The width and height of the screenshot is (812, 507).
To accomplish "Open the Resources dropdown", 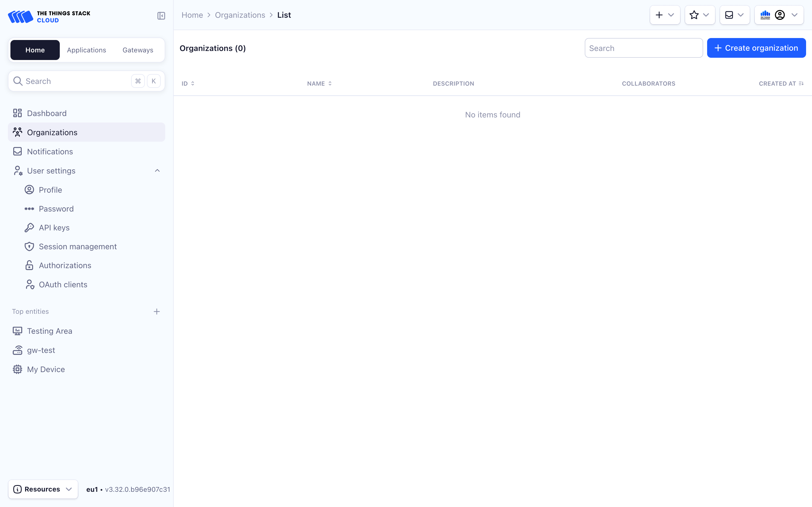I will click(43, 489).
